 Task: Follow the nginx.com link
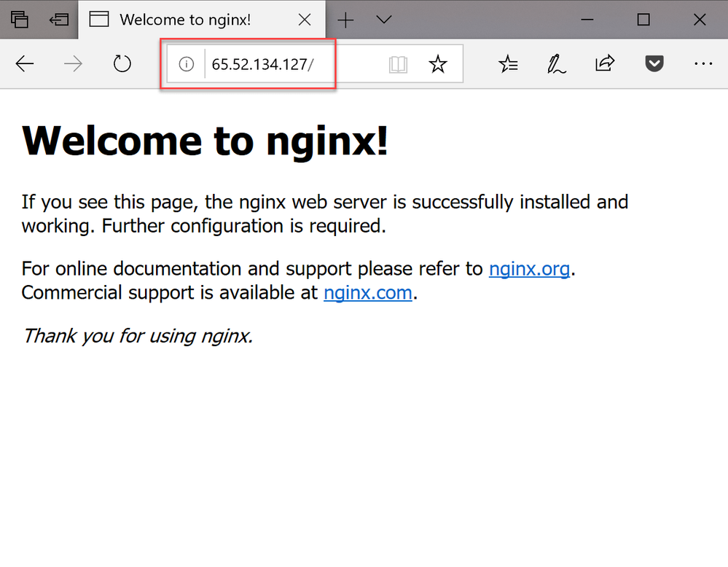(x=368, y=293)
